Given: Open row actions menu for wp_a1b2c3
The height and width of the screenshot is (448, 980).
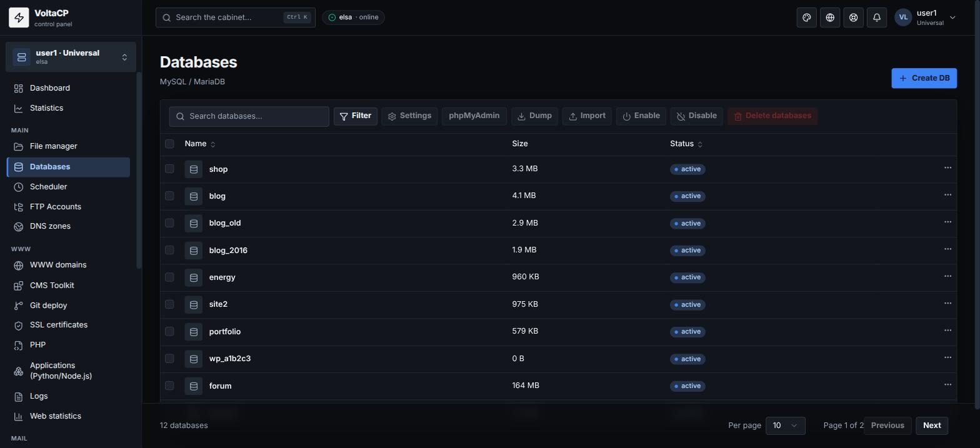Looking at the screenshot, I should coord(947,357).
